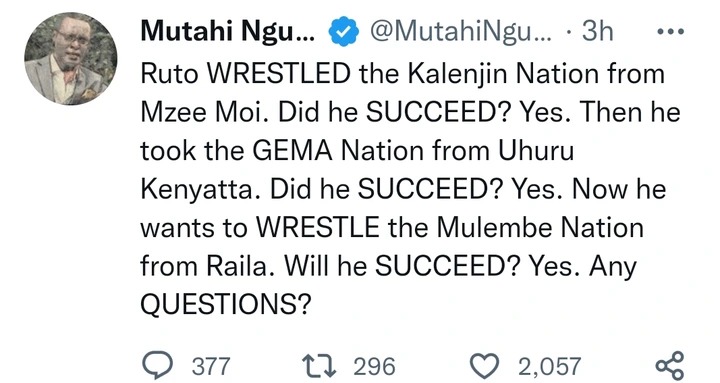Viewport: 720px width, 383px height.
Task: View the 2,057 likes count
Action: pyautogui.click(x=550, y=366)
